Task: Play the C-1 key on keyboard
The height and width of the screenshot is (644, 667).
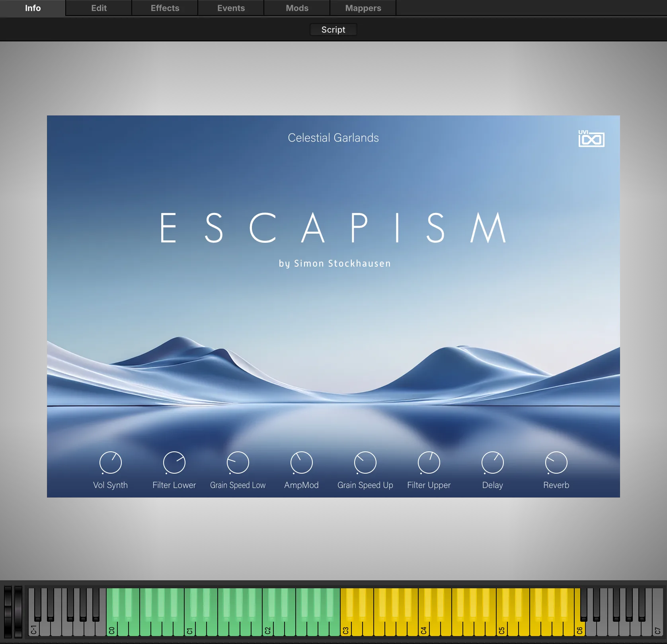Action: click(33, 629)
